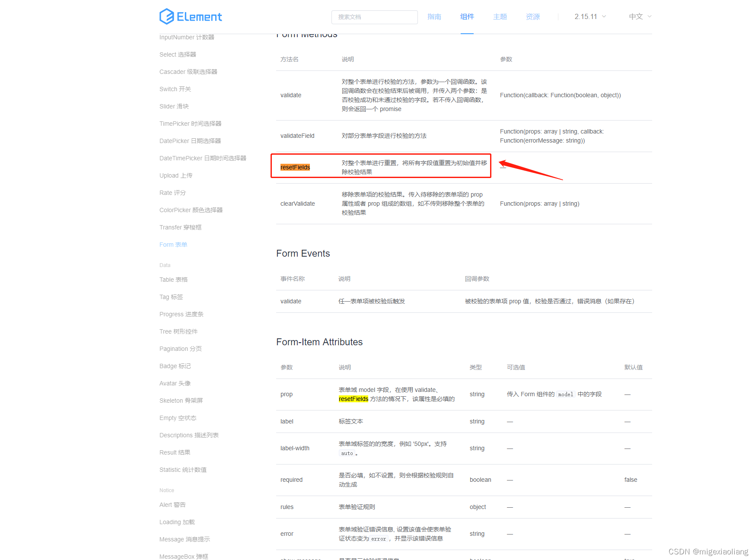Click the highlighted resetFields method name
Viewport: 755px width, 560px height.
tap(295, 167)
